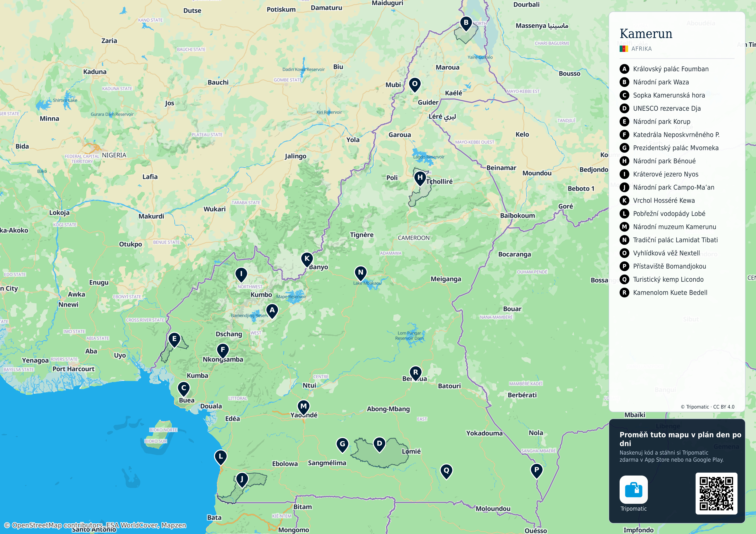
Task: Select map pin K near Banyo
Action: coord(307,260)
